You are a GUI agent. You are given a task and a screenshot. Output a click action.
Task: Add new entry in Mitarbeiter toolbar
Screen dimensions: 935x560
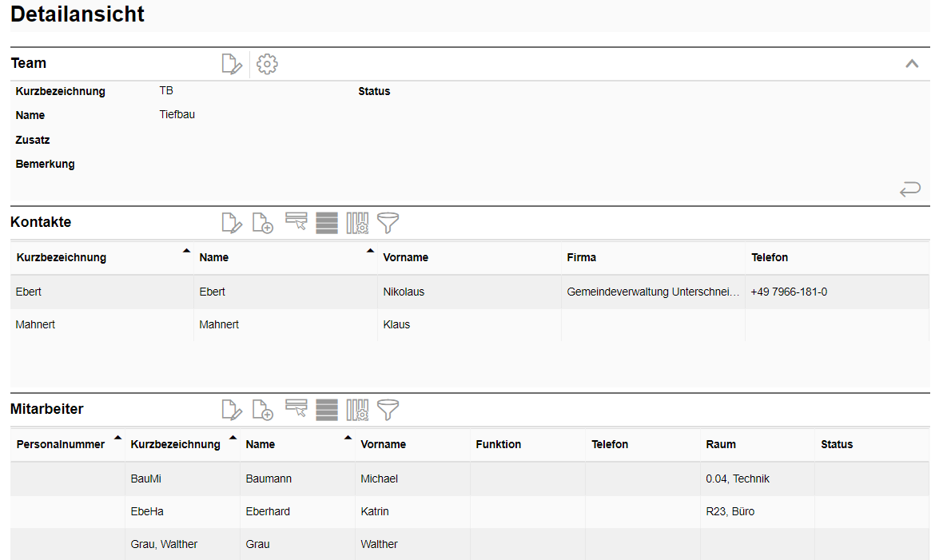[262, 410]
